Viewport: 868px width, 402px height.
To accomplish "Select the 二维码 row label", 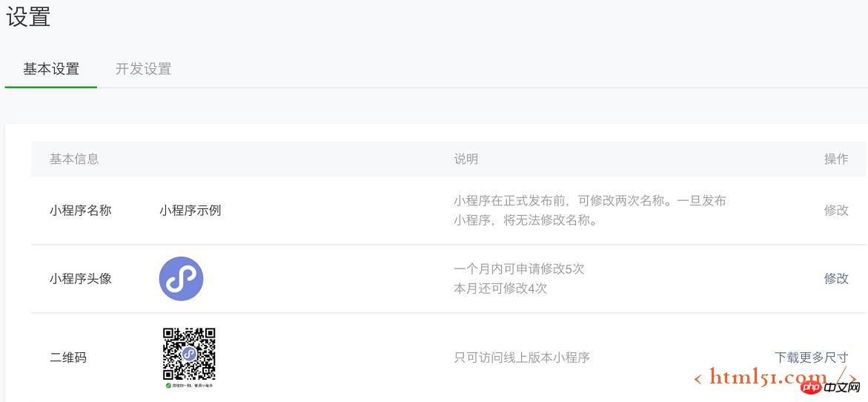I will (68, 357).
